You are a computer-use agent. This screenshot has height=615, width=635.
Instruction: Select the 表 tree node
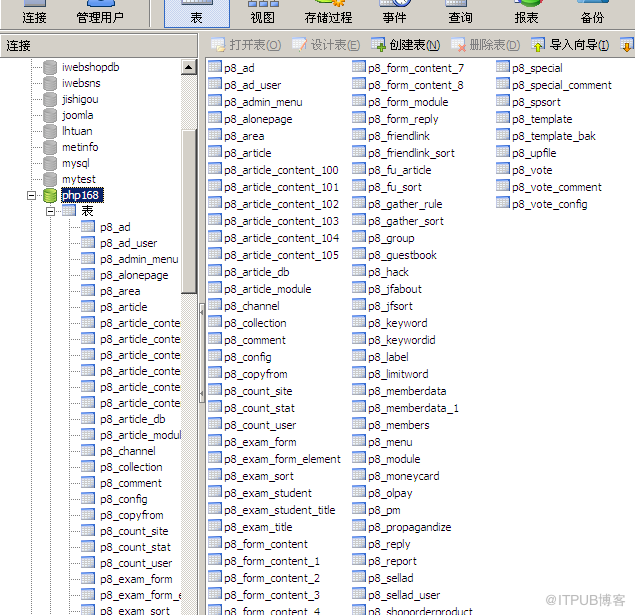(87, 211)
